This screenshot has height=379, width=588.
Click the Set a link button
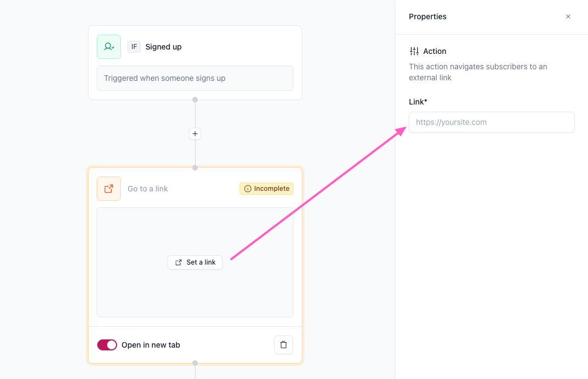(195, 262)
